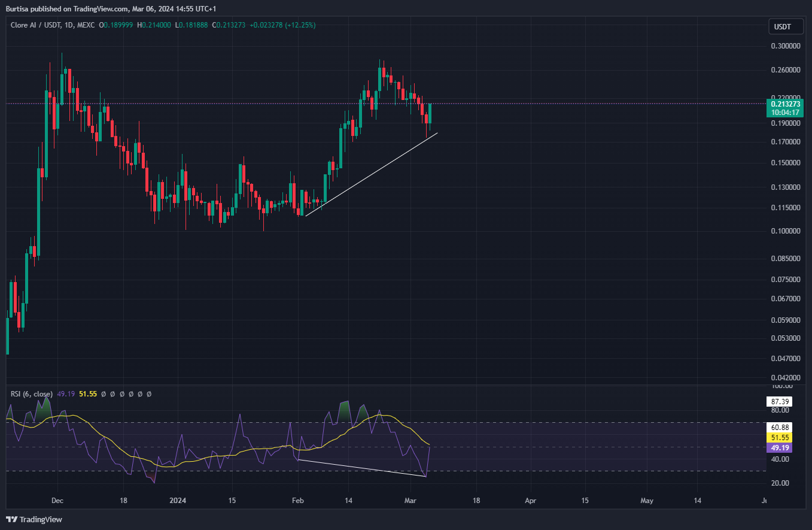Click the 0.300000 price axis label

click(786, 46)
